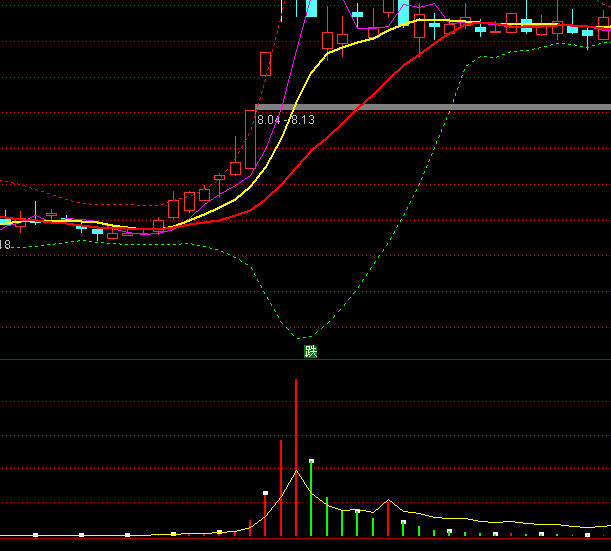Click the red volume bar at the second yellow line peak
This screenshot has width=611, height=551.
click(388, 518)
